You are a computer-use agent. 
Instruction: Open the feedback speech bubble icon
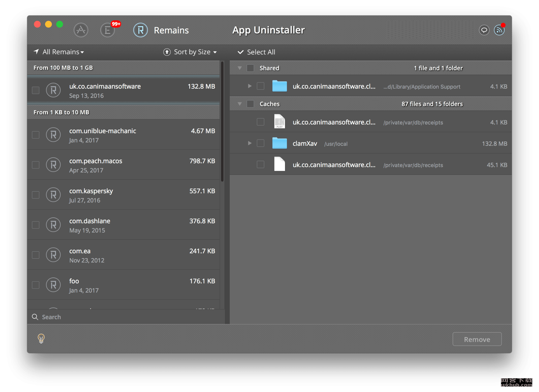[x=484, y=30]
